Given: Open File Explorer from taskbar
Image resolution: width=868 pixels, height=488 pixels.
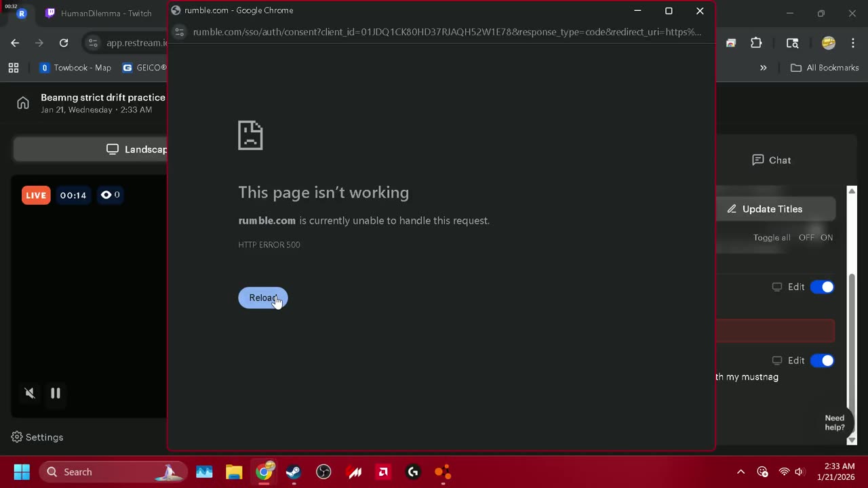Looking at the screenshot, I should [234, 472].
